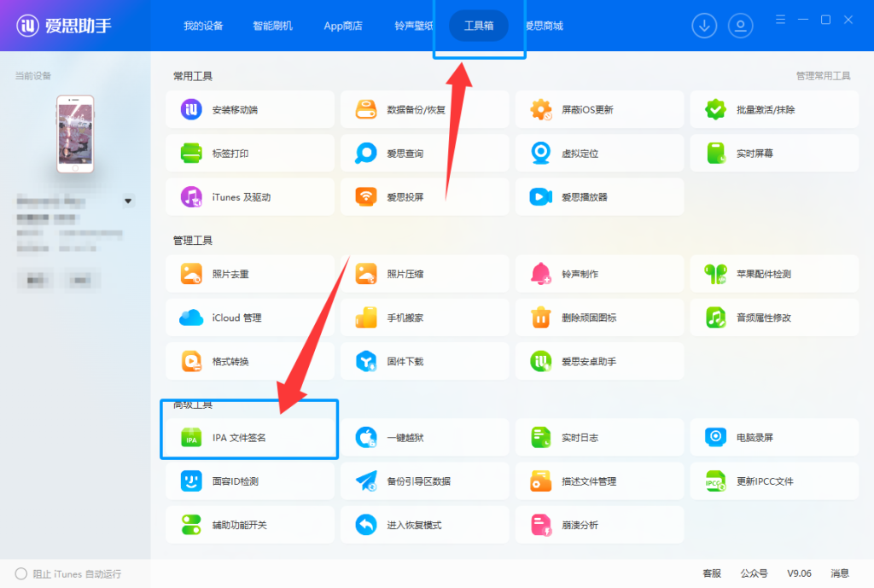The height and width of the screenshot is (588, 874).
Task: Open 固件下载 firmware download
Action: [x=425, y=361]
